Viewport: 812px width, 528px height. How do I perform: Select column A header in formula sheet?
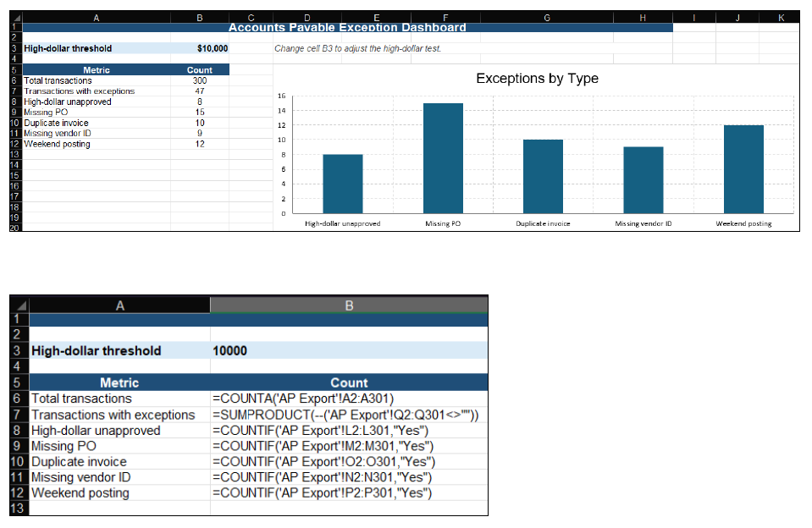coord(119,305)
